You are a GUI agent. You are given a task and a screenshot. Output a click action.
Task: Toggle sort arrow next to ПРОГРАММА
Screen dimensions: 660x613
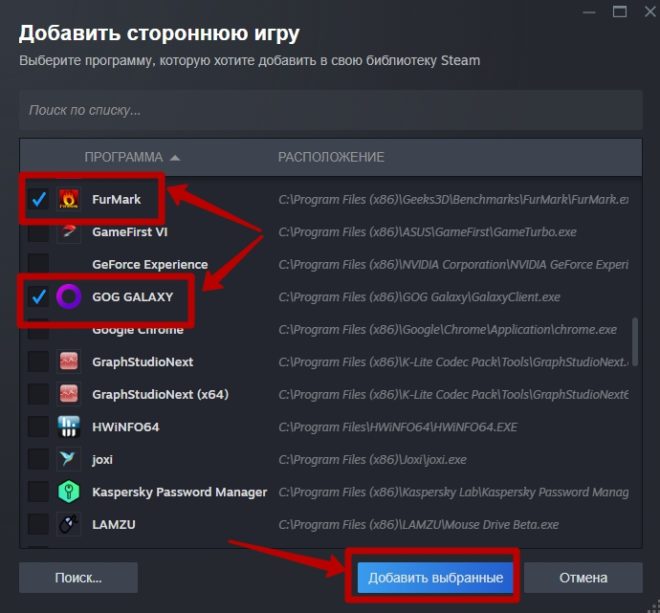point(175,158)
